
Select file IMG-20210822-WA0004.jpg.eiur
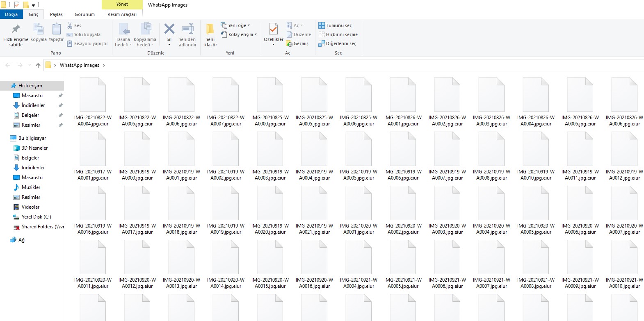coord(93,102)
